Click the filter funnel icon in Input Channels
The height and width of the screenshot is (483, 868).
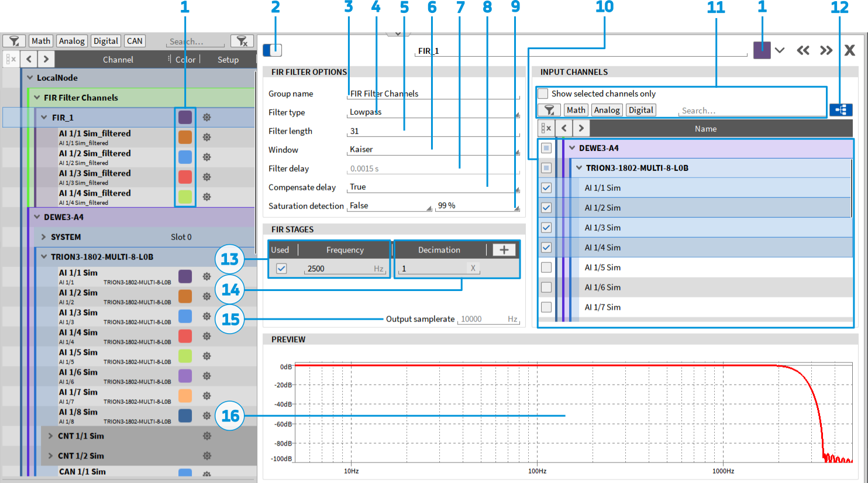pos(549,110)
